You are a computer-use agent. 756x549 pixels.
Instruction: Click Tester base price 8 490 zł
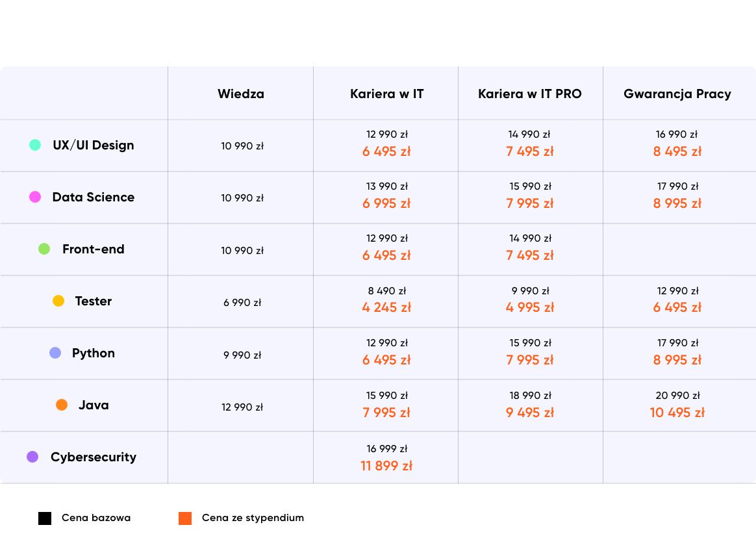click(x=386, y=291)
